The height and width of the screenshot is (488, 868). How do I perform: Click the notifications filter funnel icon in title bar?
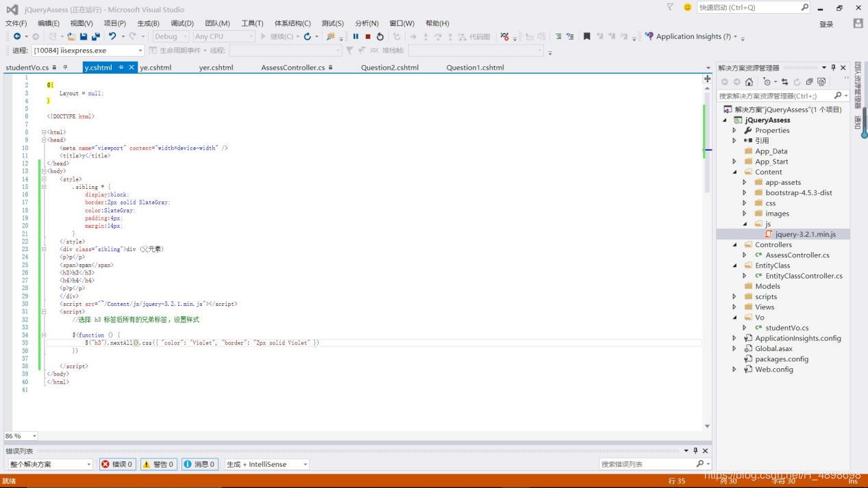[x=670, y=7]
